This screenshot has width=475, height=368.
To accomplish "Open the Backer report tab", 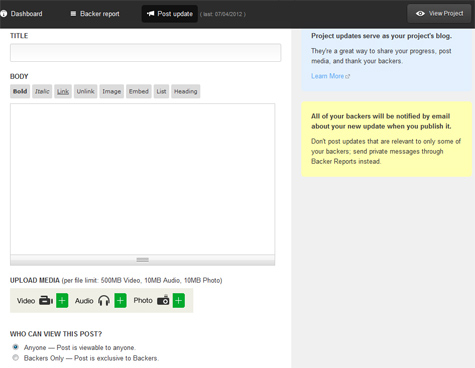I will 95,14.
